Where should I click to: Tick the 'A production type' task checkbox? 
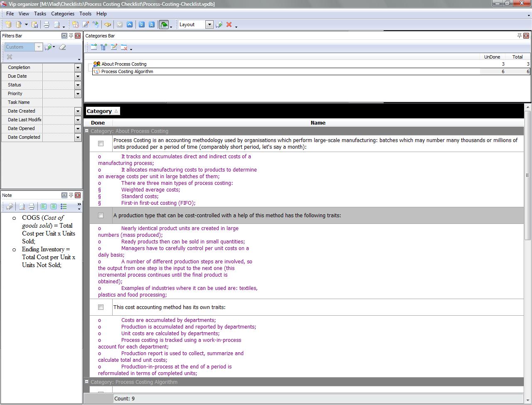click(101, 215)
